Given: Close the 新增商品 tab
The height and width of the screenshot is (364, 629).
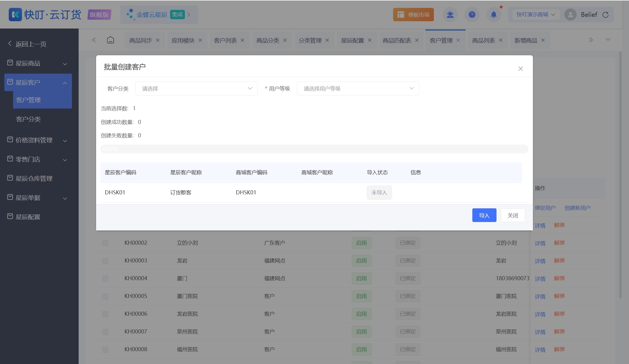Looking at the screenshot, I should [543, 40].
